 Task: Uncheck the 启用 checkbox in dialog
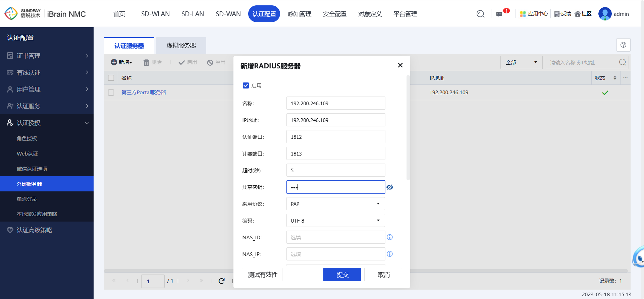(x=246, y=85)
